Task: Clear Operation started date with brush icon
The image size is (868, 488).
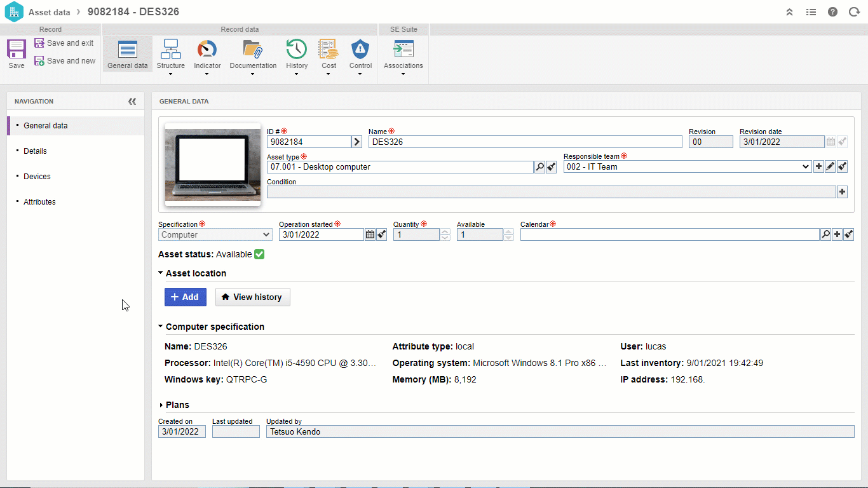Action: point(381,234)
